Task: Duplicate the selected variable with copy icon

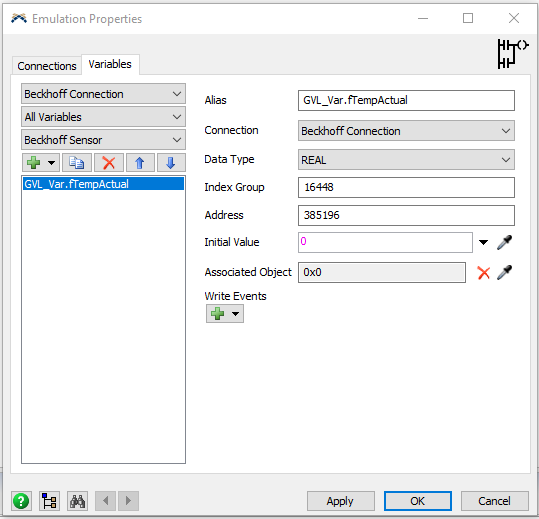Action: pyautogui.click(x=77, y=163)
